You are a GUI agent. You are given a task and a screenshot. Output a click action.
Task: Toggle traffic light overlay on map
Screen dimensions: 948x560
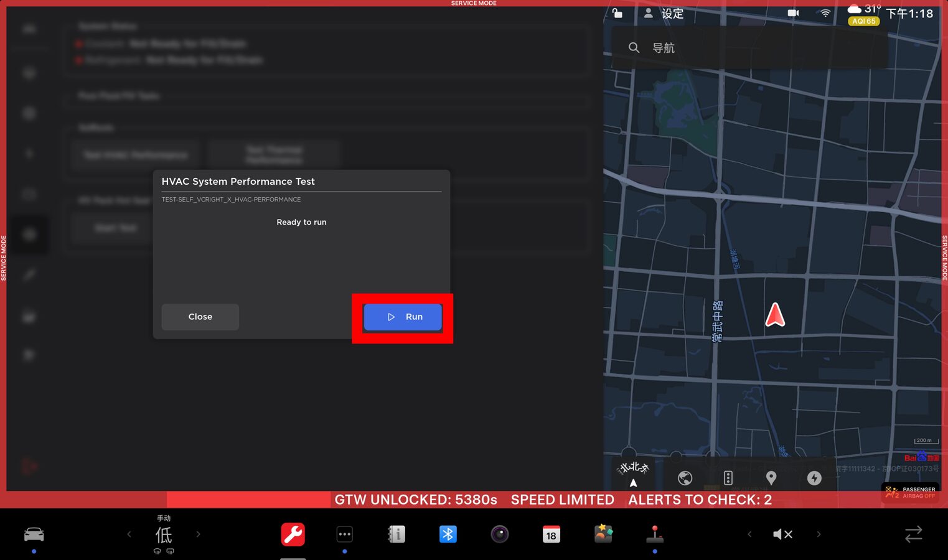[728, 478]
